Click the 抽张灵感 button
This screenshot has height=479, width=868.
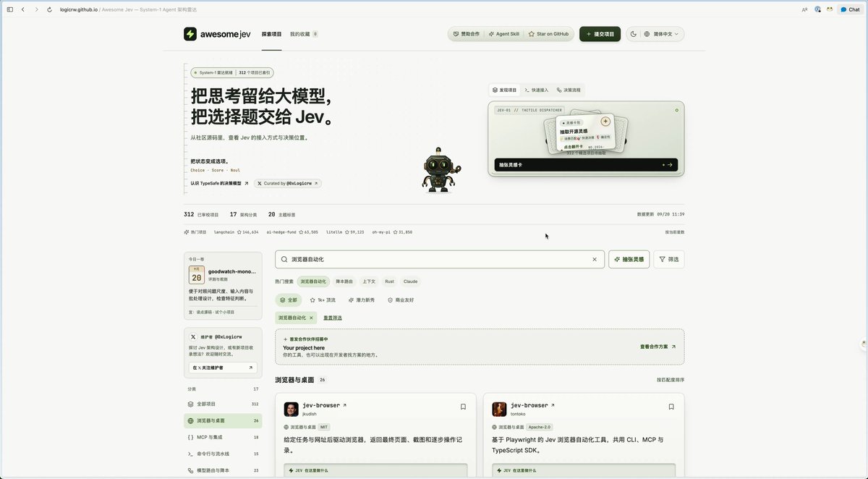pyautogui.click(x=629, y=259)
